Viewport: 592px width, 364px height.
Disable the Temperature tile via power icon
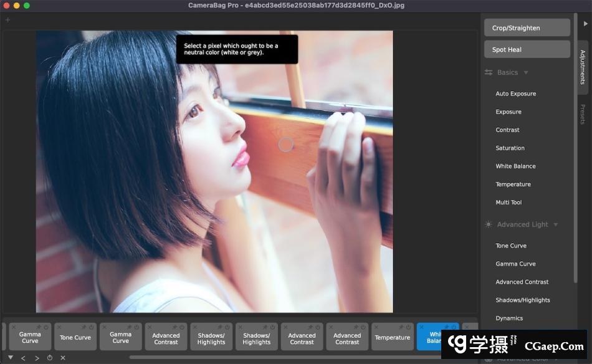pyautogui.click(x=408, y=327)
